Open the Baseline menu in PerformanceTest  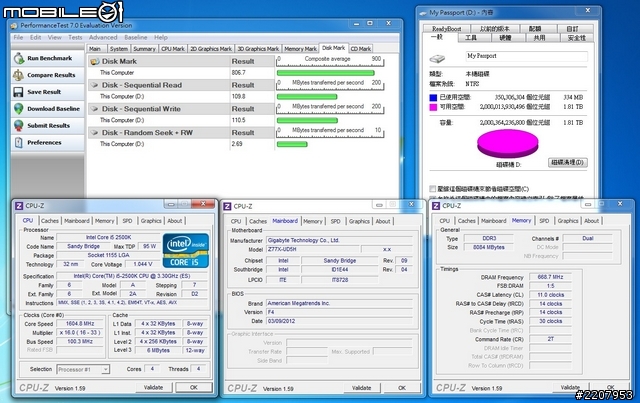pos(136,37)
